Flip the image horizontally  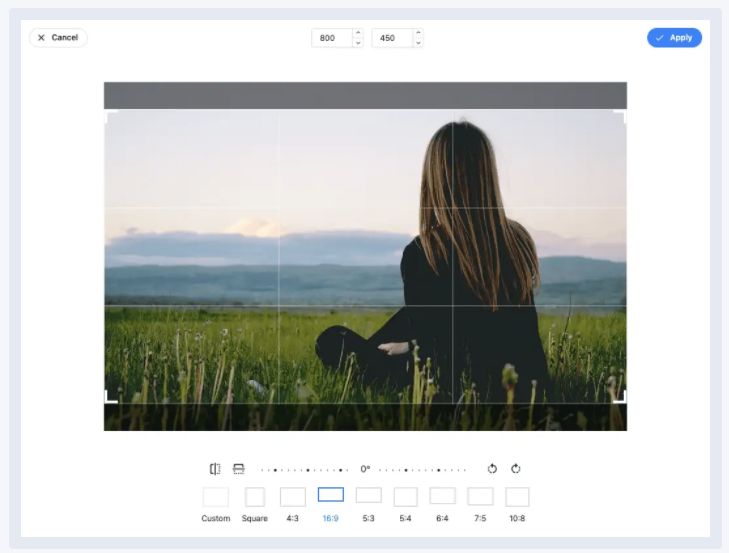[x=215, y=469]
